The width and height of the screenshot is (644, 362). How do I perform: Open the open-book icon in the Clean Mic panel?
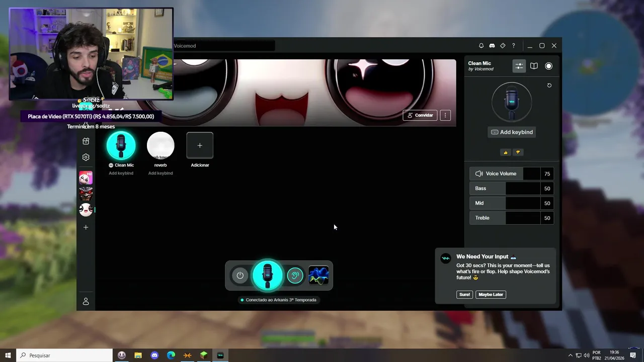[x=534, y=66]
